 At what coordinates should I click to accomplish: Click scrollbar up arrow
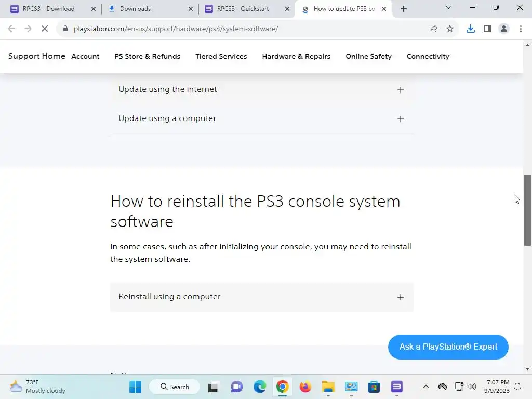(x=527, y=45)
